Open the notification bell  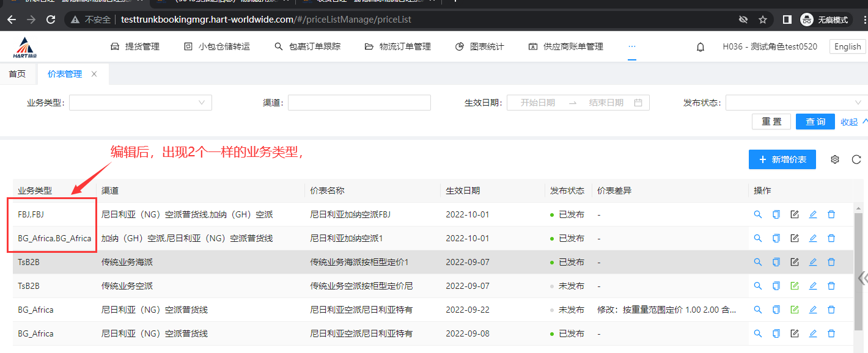point(701,47)
